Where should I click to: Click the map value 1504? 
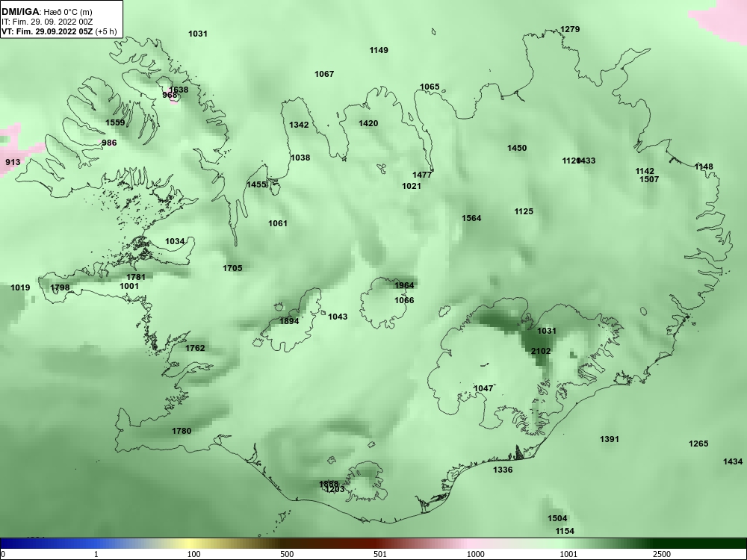[557, 518]
